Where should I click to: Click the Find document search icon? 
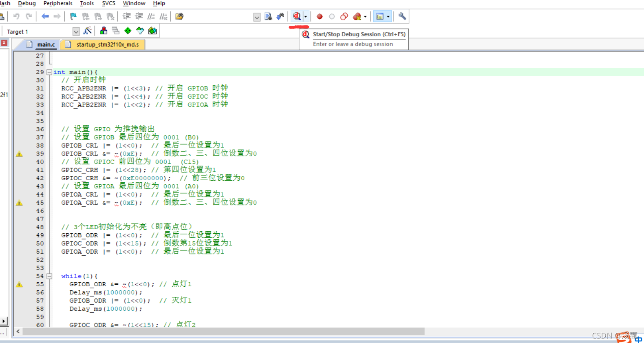coord(268,16)
